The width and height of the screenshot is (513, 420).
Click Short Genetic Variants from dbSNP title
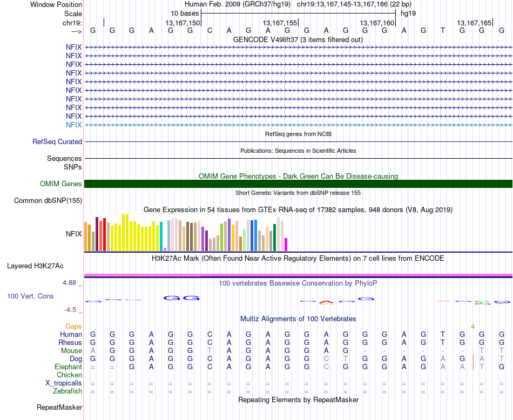click(x=298, y=193)
